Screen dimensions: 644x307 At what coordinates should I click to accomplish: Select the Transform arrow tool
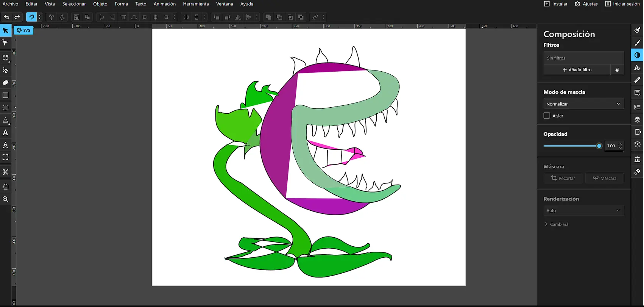point(5,30)
